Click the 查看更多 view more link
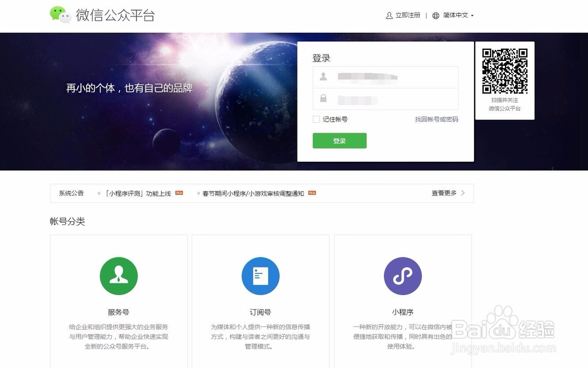This screenshot has height=368, width=588. pyautogui.click(x=443, y=193)
